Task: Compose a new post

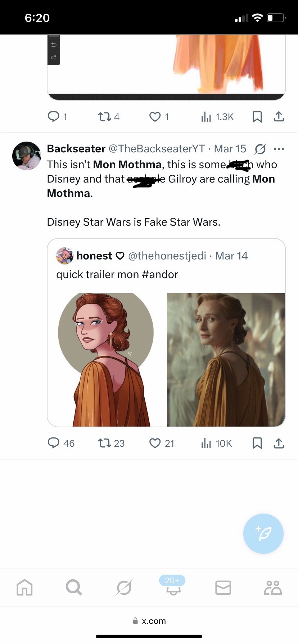Action: click(263, 533)
